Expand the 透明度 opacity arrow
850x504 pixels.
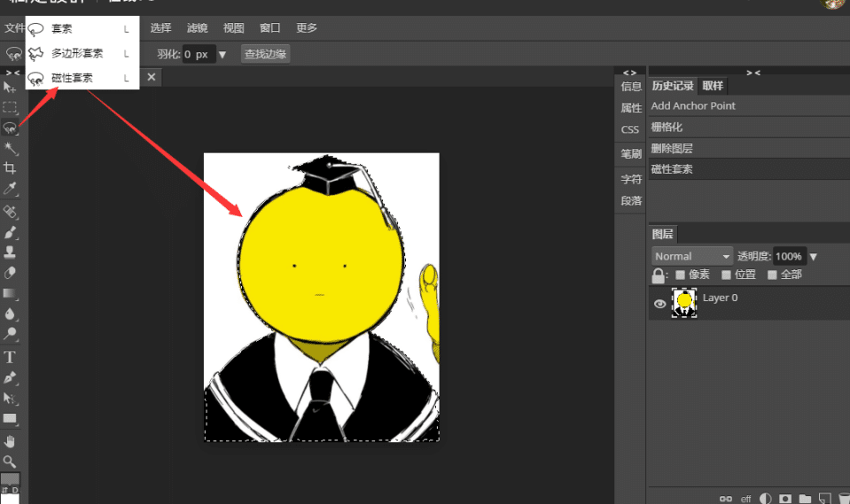(x=813, y=257)
